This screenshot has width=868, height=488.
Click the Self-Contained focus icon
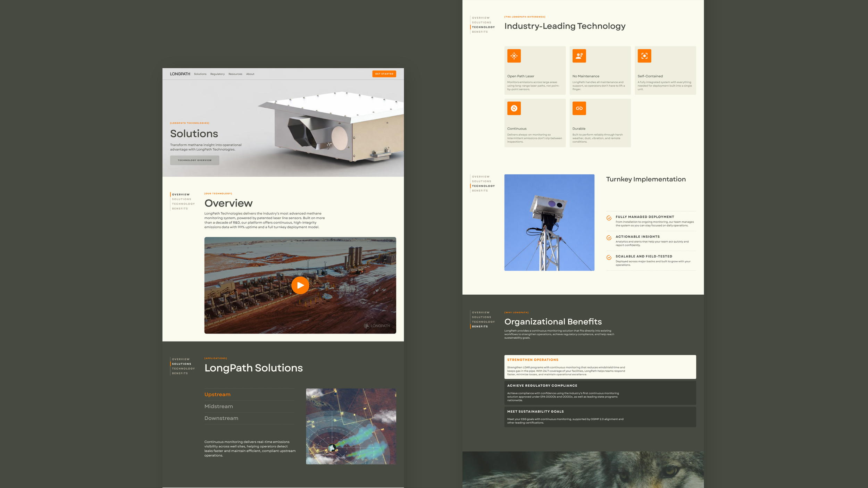[644, 56]
